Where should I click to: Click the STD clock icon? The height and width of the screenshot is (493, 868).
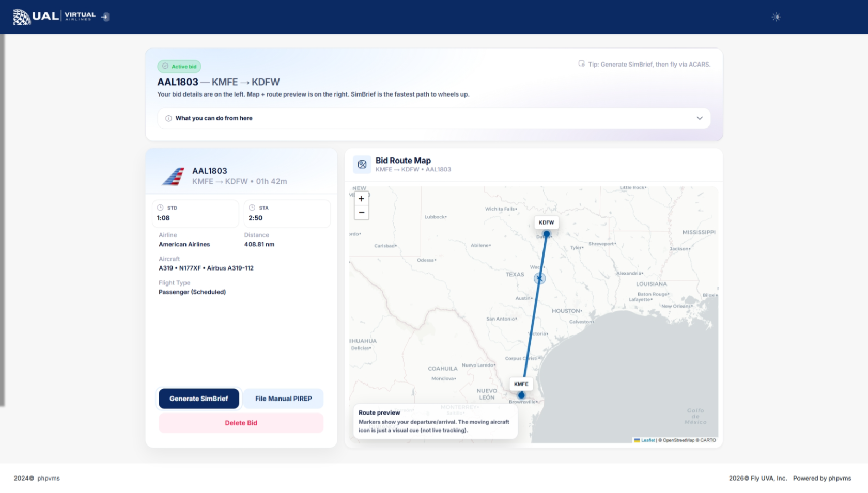161,208
